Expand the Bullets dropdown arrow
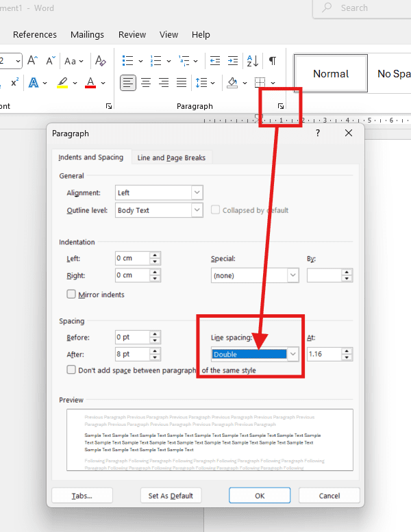 (x=141, y=62)
